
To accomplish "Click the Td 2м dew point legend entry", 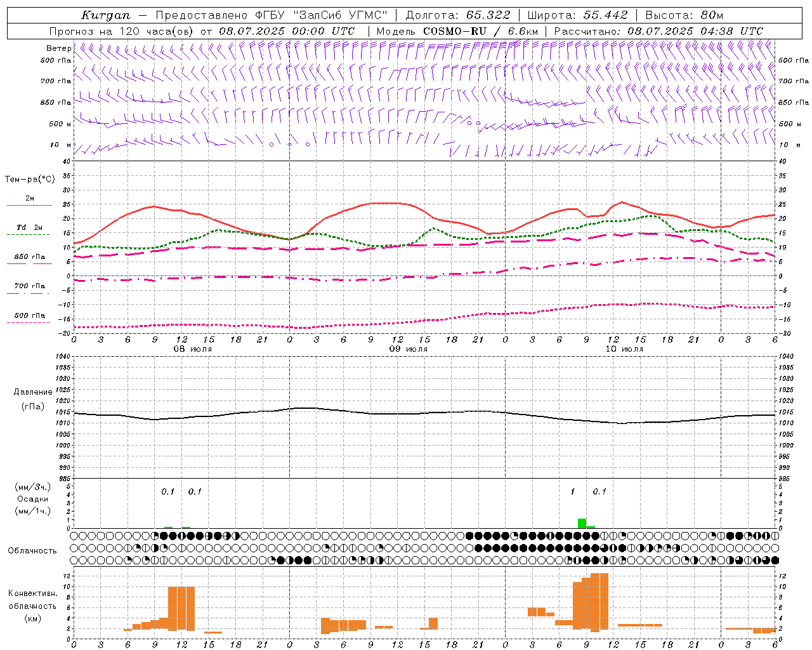I will (x=30, y=227).
